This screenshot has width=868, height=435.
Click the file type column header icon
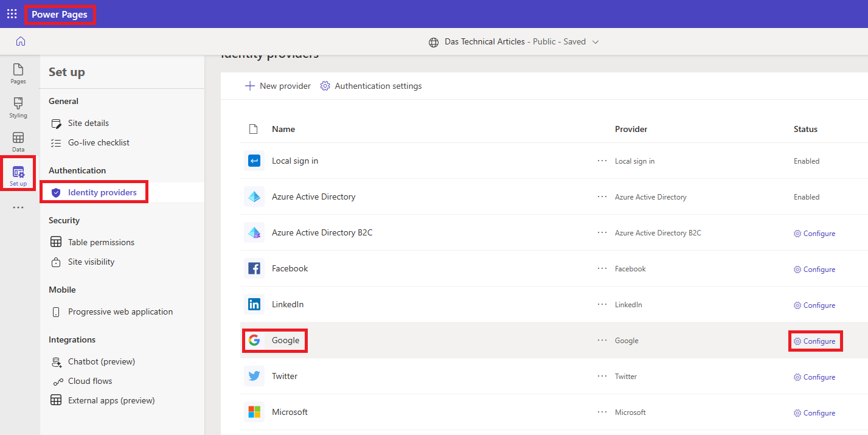[x=254, y=129]
